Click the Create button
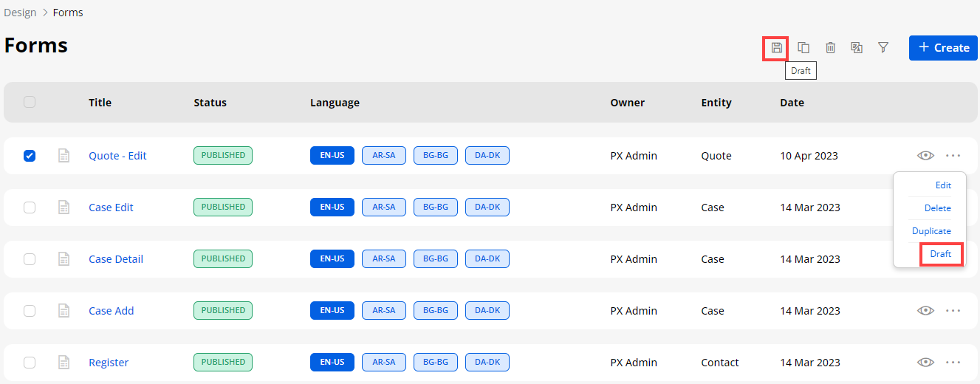 point(943,48)
